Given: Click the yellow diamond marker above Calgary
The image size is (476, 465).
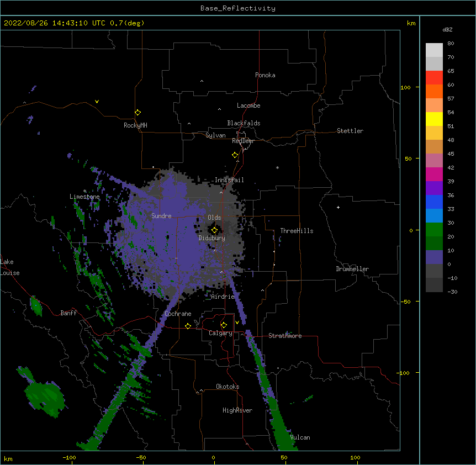Looking at the screenshot, I should (x=224, y=325).
